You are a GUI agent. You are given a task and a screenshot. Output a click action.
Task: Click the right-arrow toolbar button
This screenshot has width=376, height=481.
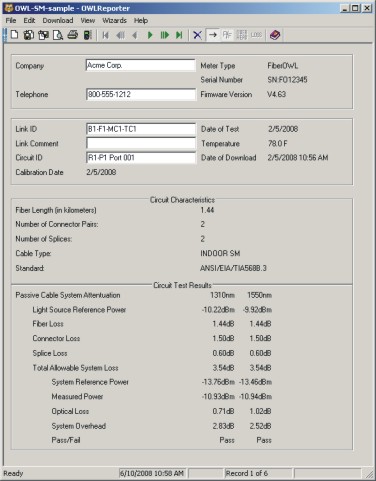(x=213, y=35)
